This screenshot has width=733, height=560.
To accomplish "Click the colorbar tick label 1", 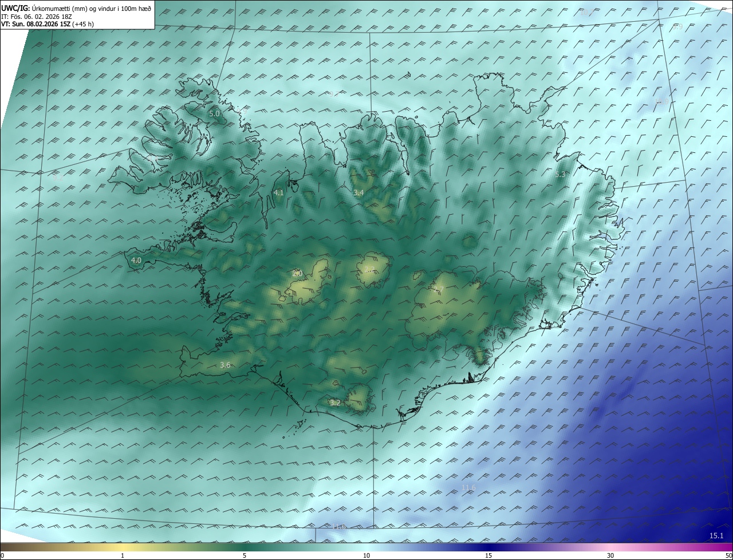I will 123,555.
